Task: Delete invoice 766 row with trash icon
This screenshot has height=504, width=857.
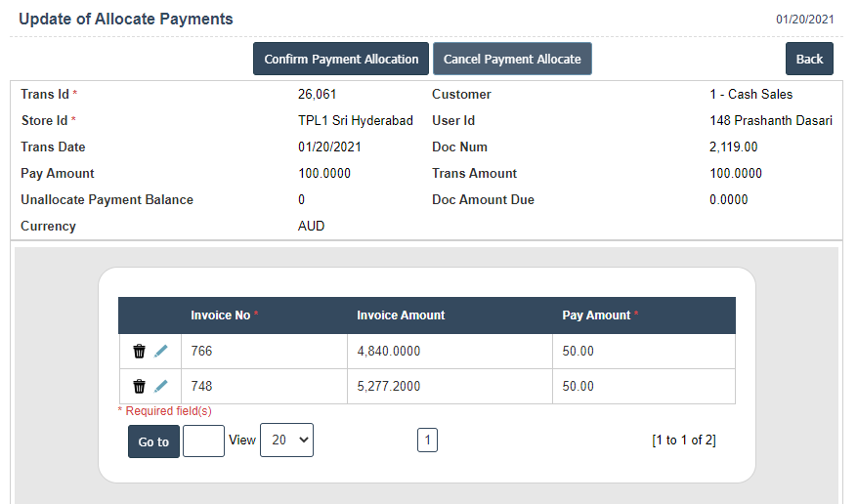Action: click(139, 352)
